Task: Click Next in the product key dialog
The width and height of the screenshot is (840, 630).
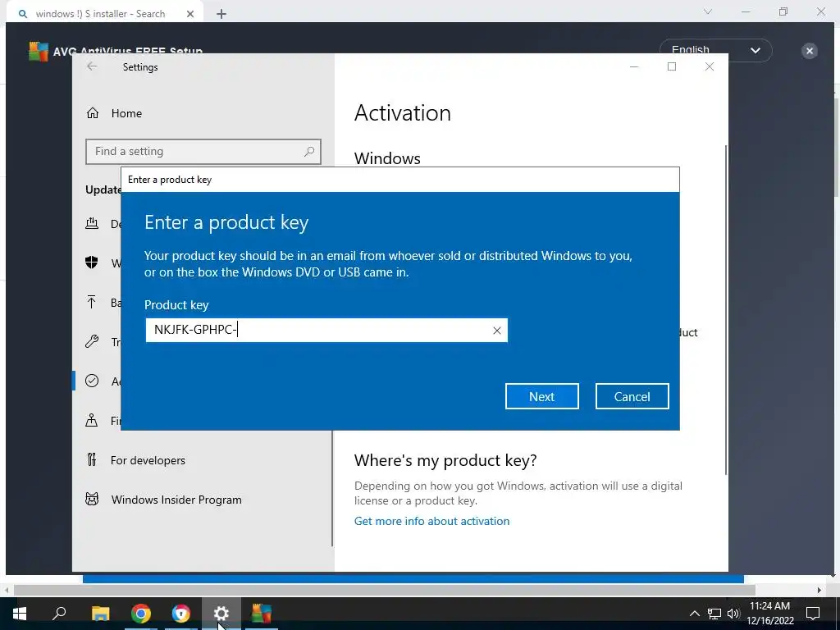Action: coord(541,396)
